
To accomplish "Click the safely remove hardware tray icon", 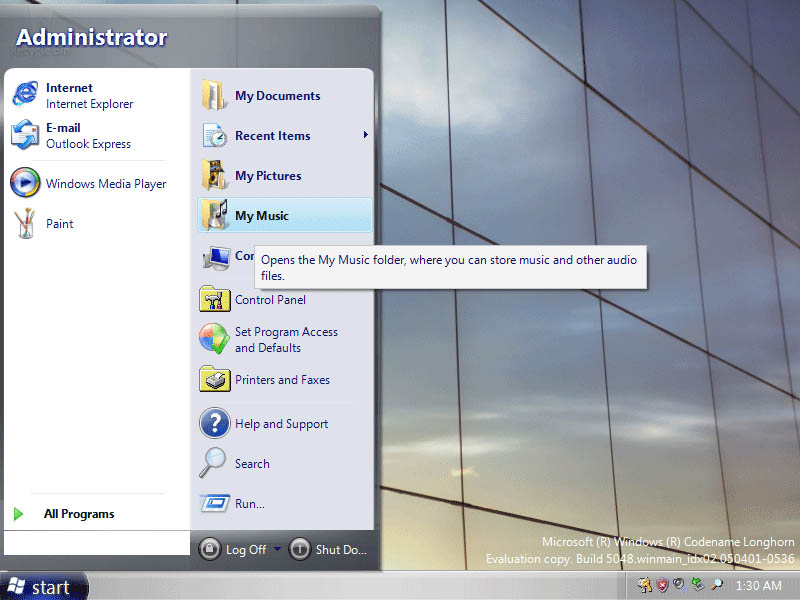I will pos(697,584).
